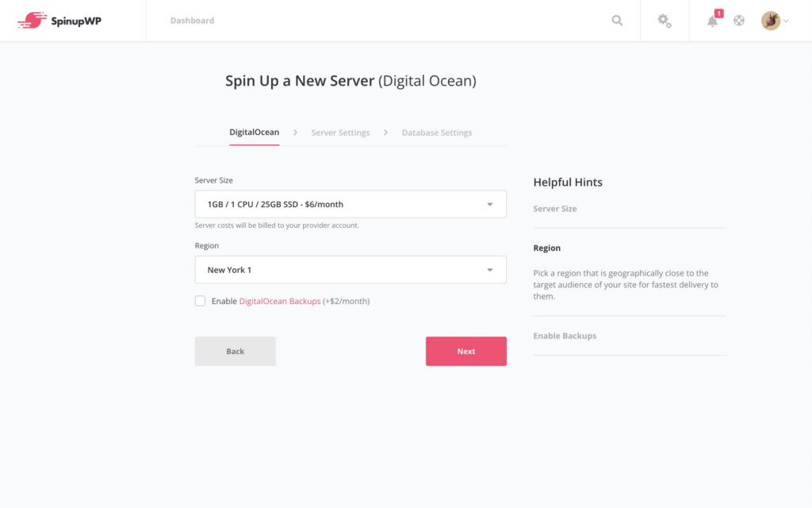Open help via the life preserver icon
The height and width of the screenshot is (508, 812).
tap(739, 21)
